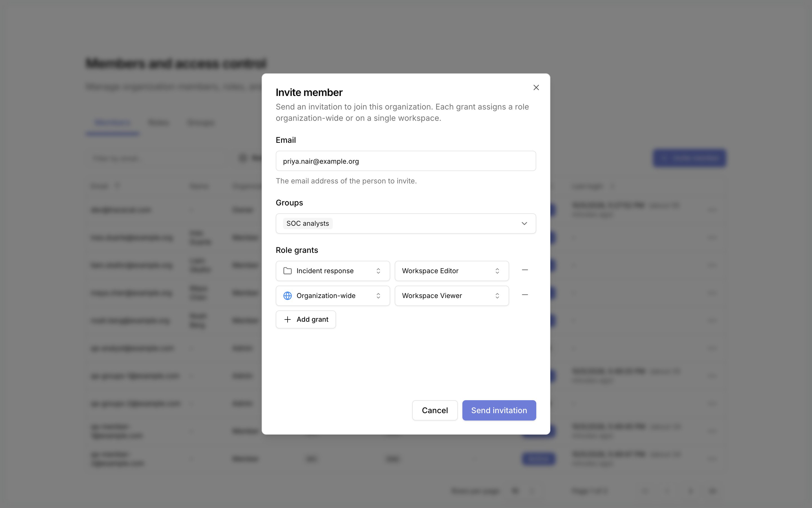Open the Workspace Editor role dropdown
Screen dimensions: 812x508
pyautogui.click(x=452, y=271)
